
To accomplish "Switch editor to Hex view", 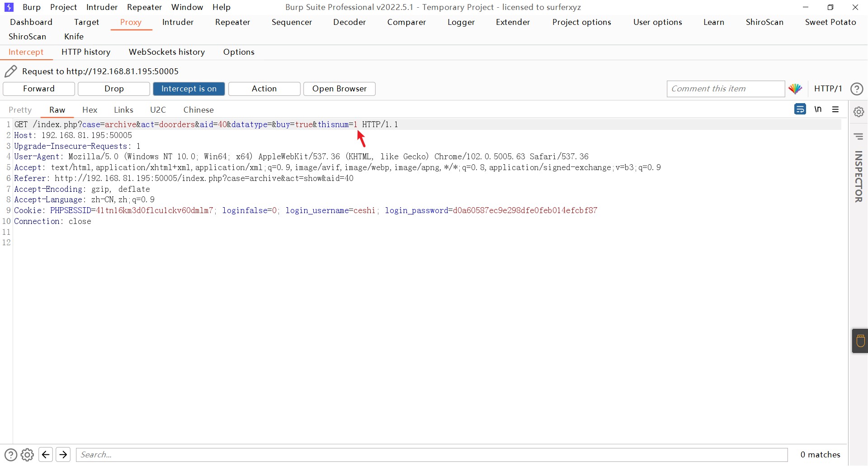I will tap(90, 110).
